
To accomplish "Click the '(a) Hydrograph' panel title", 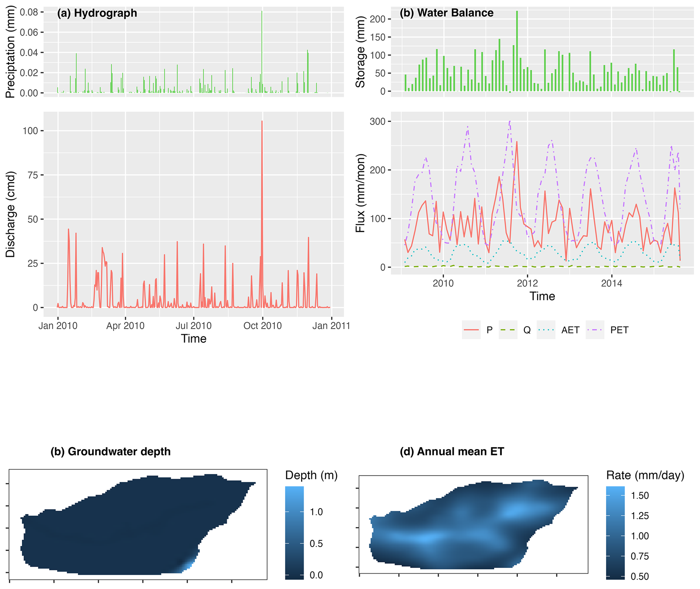I will pyautogui.click(x=97, y=13).
